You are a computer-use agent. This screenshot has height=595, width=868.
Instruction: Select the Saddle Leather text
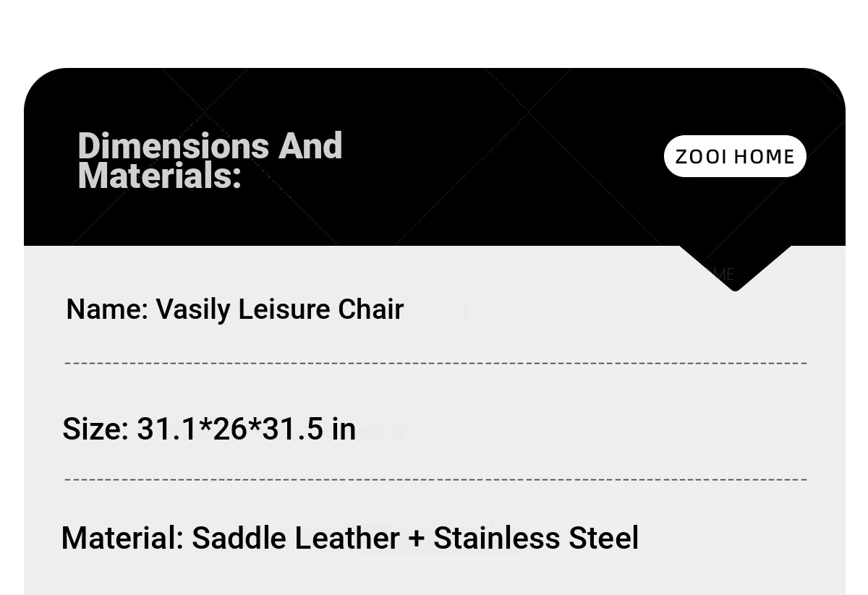pyautogui.click(x=295, y=539)
